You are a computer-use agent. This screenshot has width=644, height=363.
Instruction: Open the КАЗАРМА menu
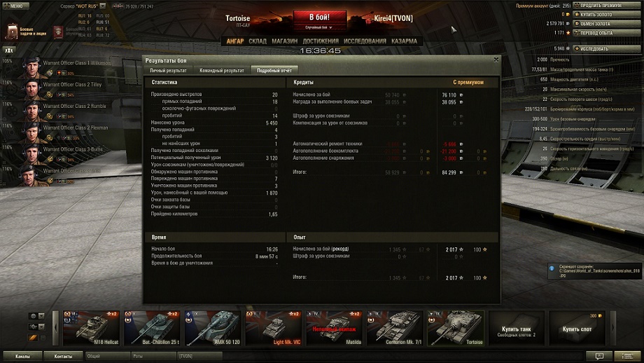tap(404, 41)
